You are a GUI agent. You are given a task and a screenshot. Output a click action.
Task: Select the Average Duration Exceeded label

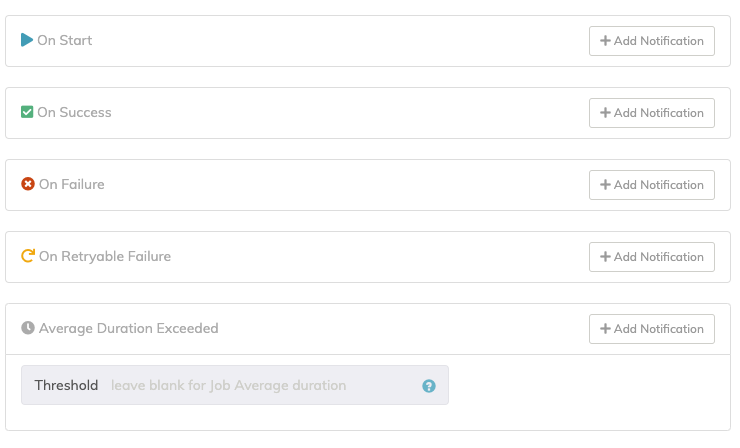coord(128,328)
